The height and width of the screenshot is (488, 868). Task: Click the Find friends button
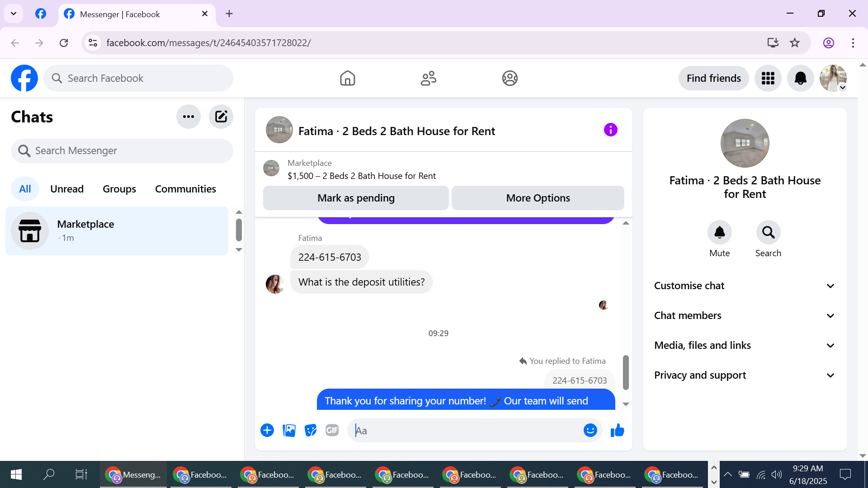coord(714,78)
